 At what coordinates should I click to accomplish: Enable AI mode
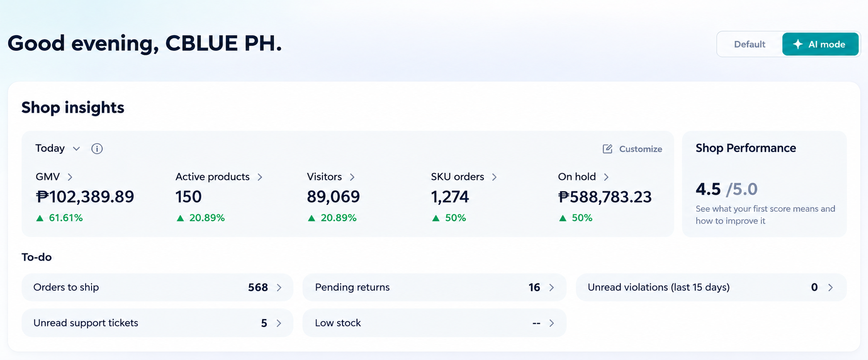point(820,44)
